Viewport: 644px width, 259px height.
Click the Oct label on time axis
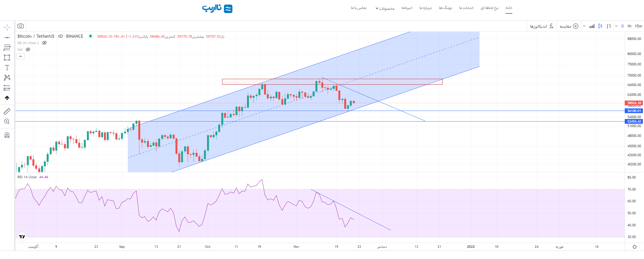pyautogui.click(x=208, y=246)
